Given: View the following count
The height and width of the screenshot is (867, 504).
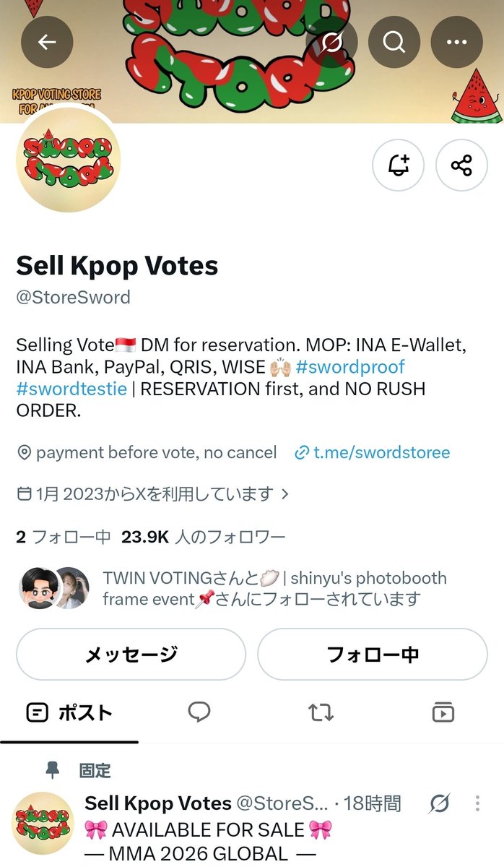Looking at the screenshot, I should pos(64,537).
